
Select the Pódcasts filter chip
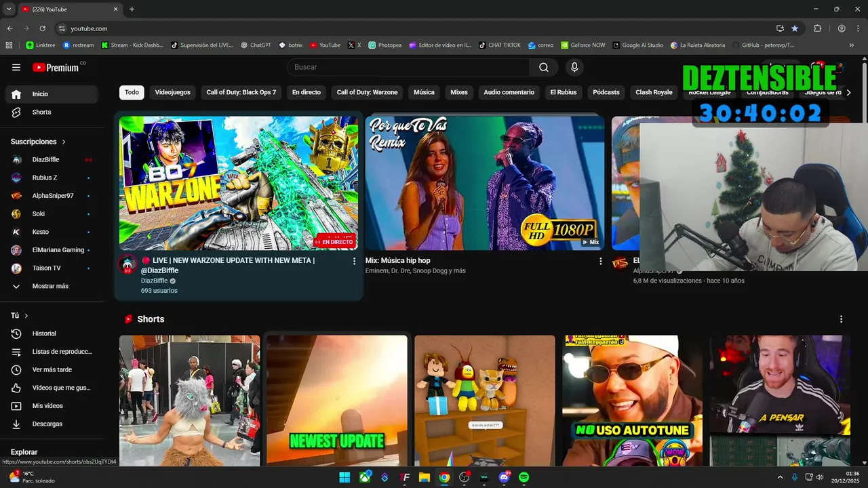point(606,92)
